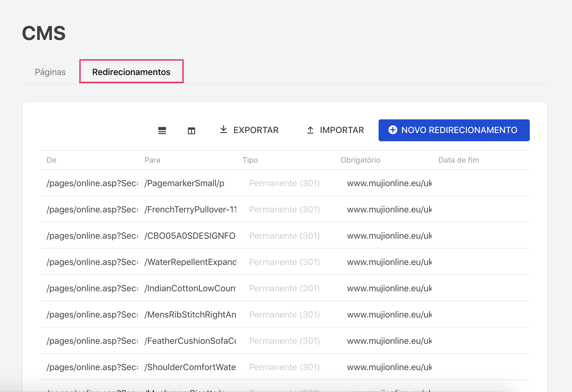Click IMPORTAR to import redirects

342,130
